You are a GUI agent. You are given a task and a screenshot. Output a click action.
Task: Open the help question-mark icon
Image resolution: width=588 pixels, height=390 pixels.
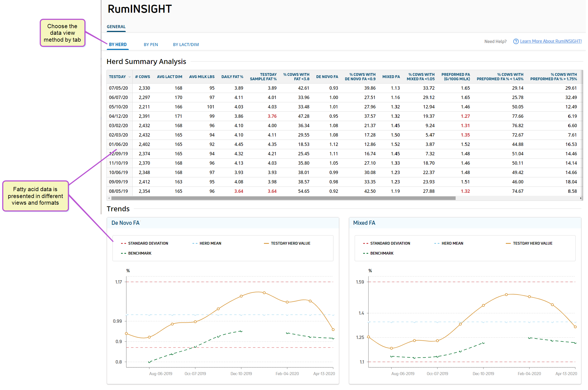pos(516,41)
